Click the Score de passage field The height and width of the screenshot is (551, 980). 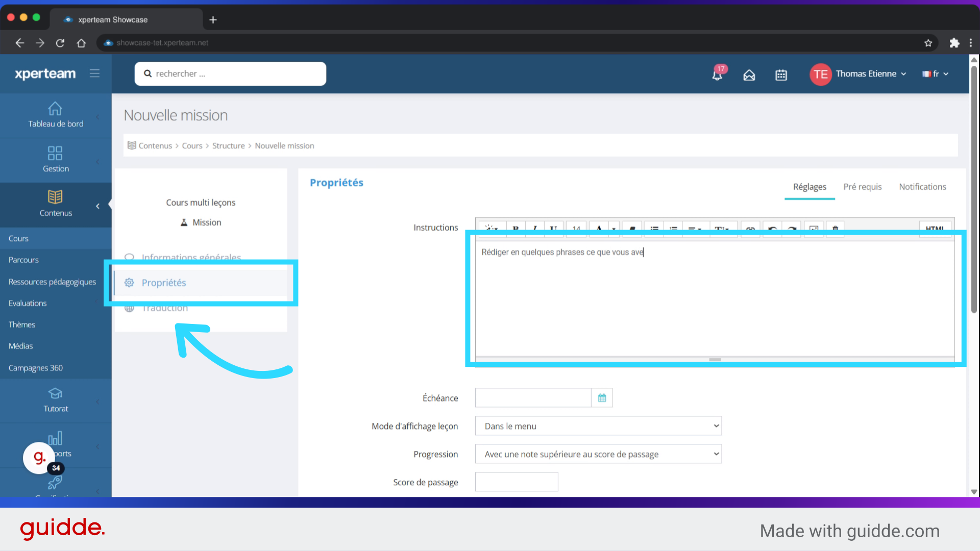[x=516, y=482]
